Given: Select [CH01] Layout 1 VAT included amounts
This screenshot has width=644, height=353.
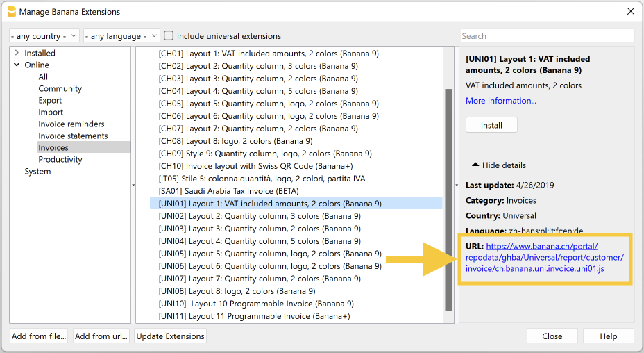Looking at the screenshot, I should point(269,54).
